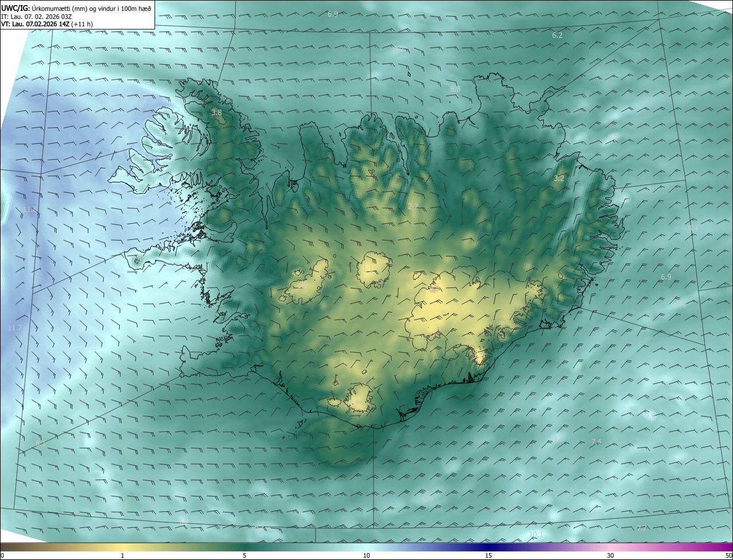Click the 7.4 value southeast of Iceland
Image resolution: width=733 pixels, height=560 pixels.
(596, 441)
